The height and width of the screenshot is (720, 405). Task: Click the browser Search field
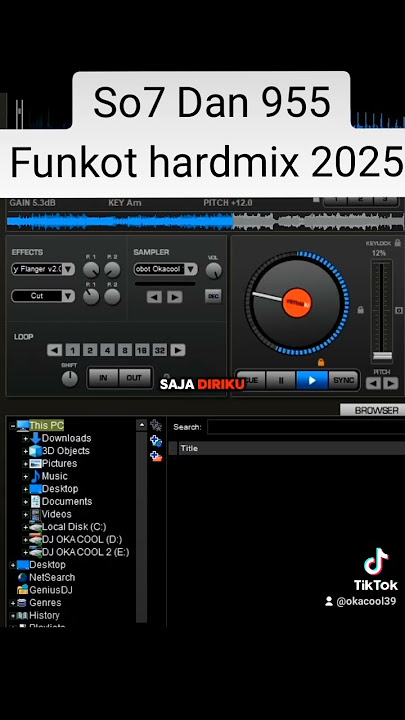tap(306, 427)
